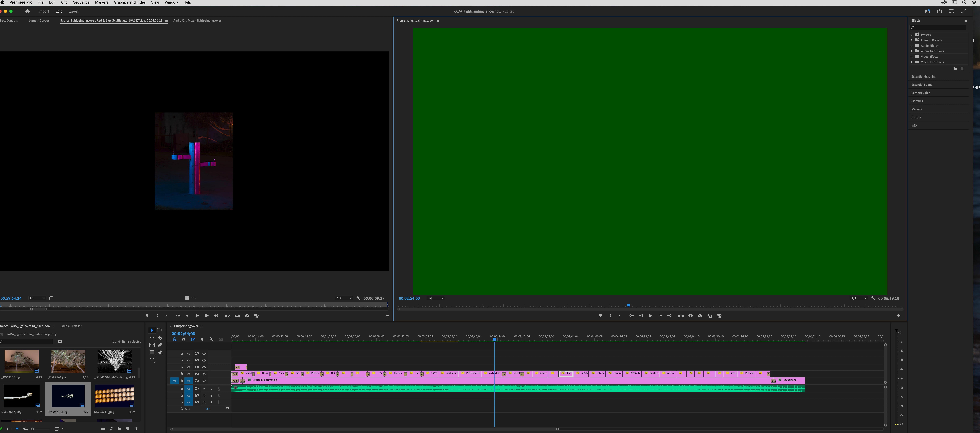Play the clip in the Source monitor
The width and height of the screenshot is (980, 433).
197,316
